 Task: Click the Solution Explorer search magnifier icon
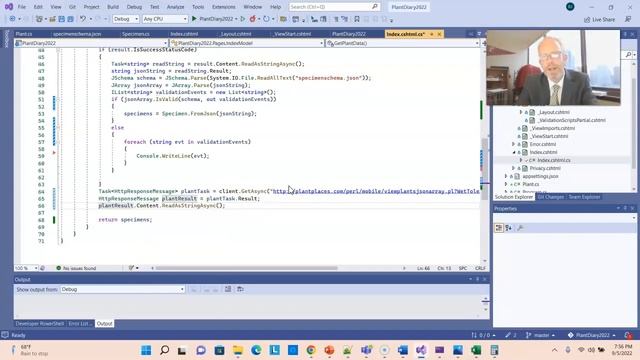point(628,54)
